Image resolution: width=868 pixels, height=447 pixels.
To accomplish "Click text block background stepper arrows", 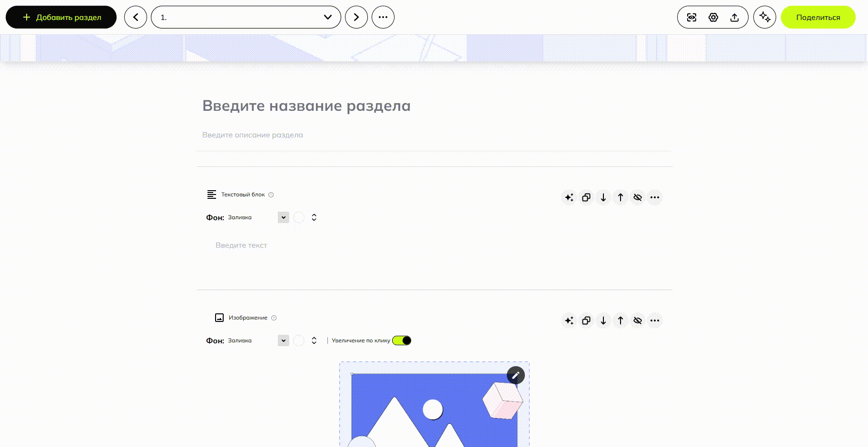I will [314, 217].
